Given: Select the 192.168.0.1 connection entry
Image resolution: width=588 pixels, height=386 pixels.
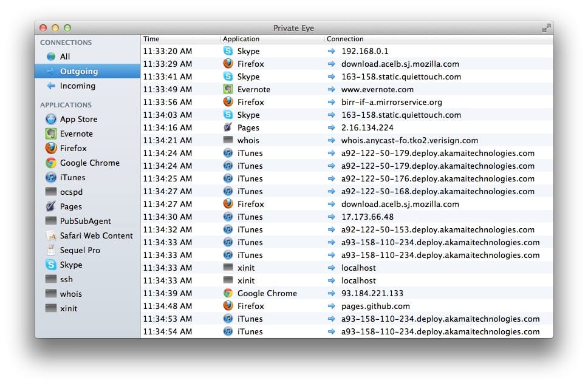Looking at the screenshot, I should pos(364,51).
